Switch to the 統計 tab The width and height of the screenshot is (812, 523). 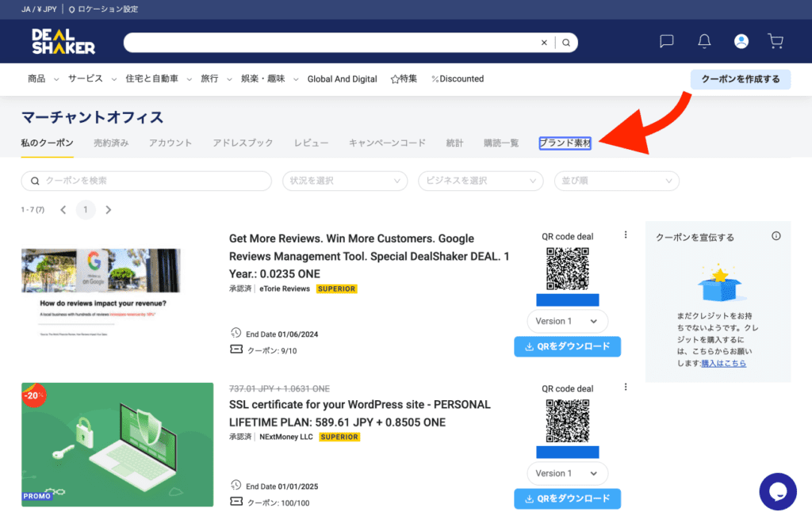[x=454, y=143]
